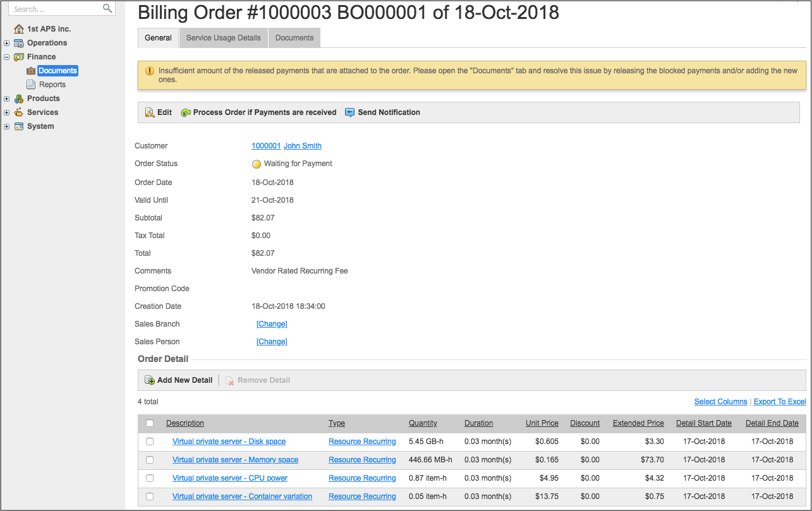Collapse the Finance tree node
The height and width of the screenshot is (511, 812).
click(x=6, y=57)
